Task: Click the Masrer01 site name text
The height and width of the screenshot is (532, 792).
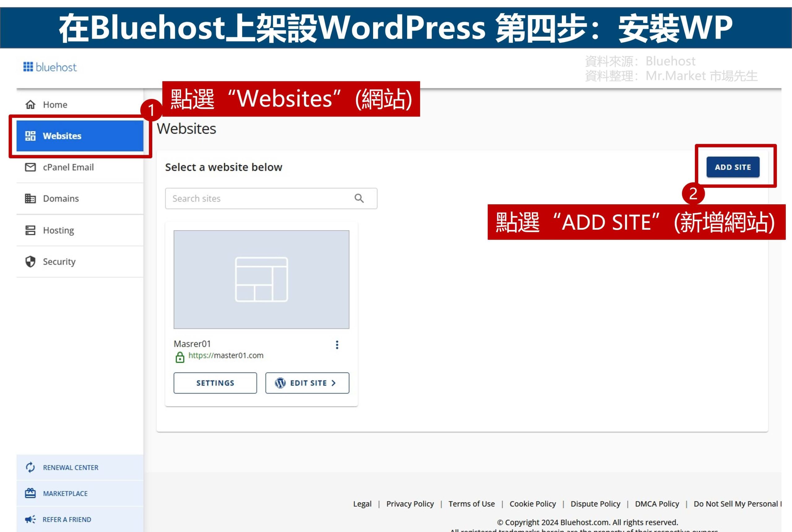Action: click(192, 344)
